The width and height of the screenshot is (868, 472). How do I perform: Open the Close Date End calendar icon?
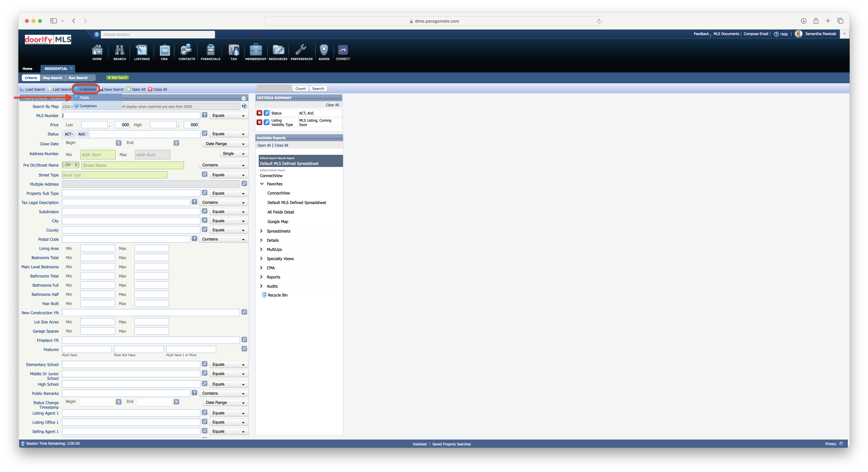pyautogui.click(x=176, y=143)
